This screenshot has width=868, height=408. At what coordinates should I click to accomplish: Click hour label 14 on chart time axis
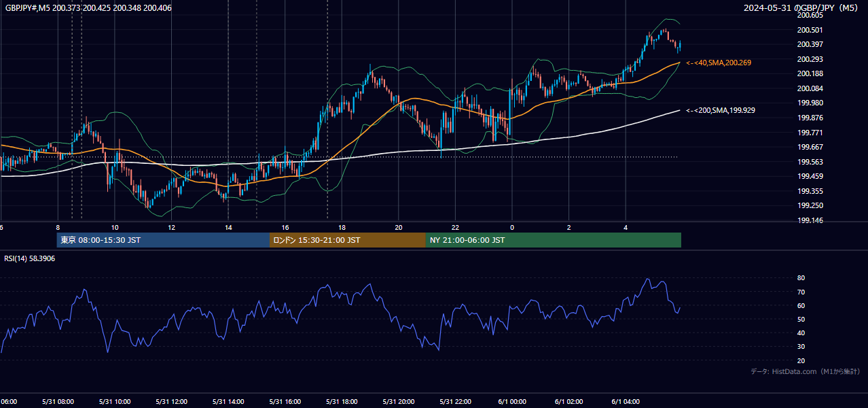click(x=228, y=227)
